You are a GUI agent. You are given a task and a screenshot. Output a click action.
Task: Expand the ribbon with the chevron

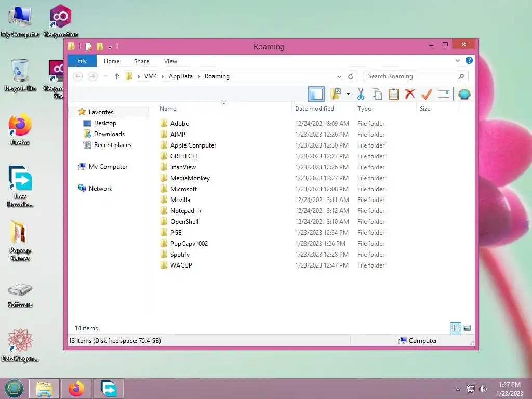click(x=457, y=61)
